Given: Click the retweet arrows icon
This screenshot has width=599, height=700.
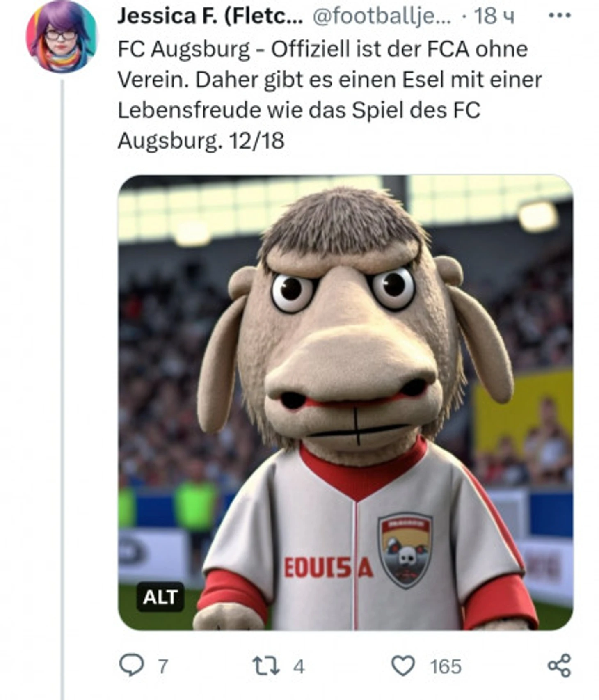Looking at the screenshot, I should [266, 666].
